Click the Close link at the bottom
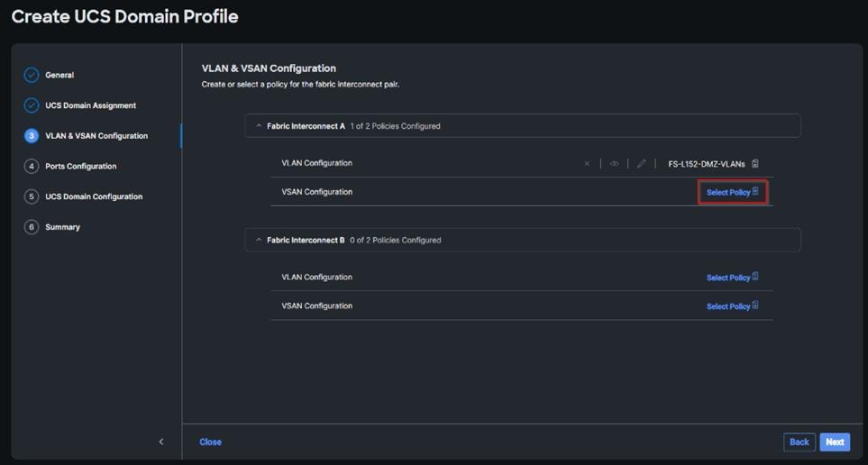This screenshot has width=868, height=465. [x=210, y=442]
